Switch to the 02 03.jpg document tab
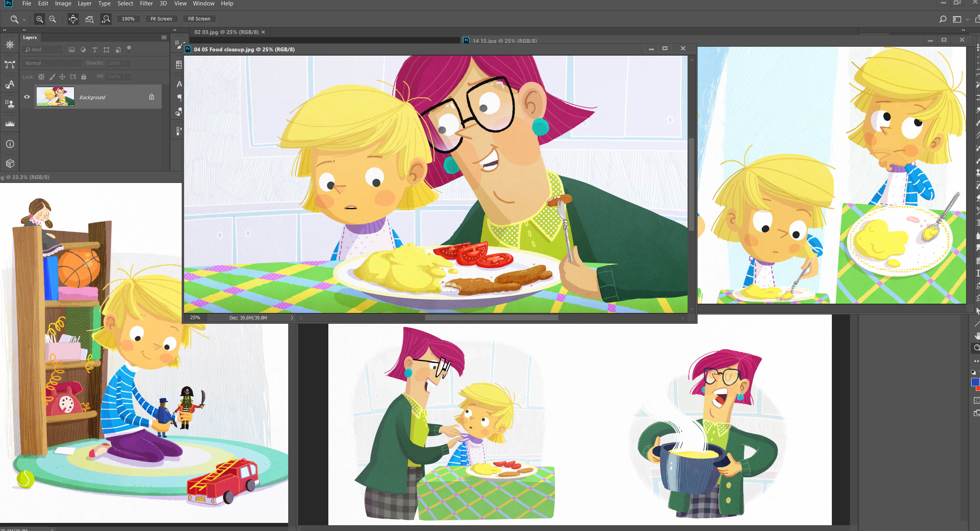The image size is (980, 531). click(x=226, y=32)
